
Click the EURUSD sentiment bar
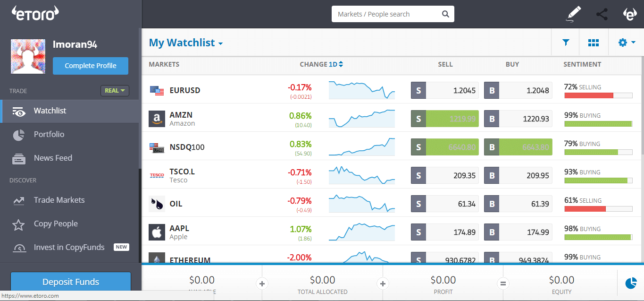pos(598,95)
